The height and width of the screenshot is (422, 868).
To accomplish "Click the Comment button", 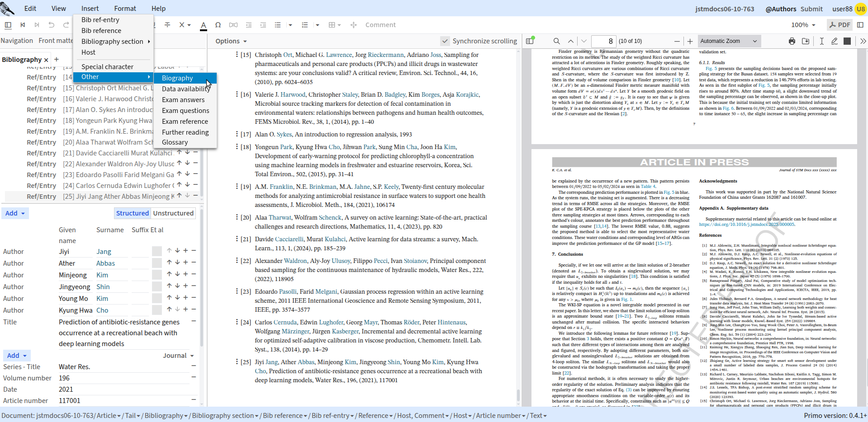I will point(380,25).
